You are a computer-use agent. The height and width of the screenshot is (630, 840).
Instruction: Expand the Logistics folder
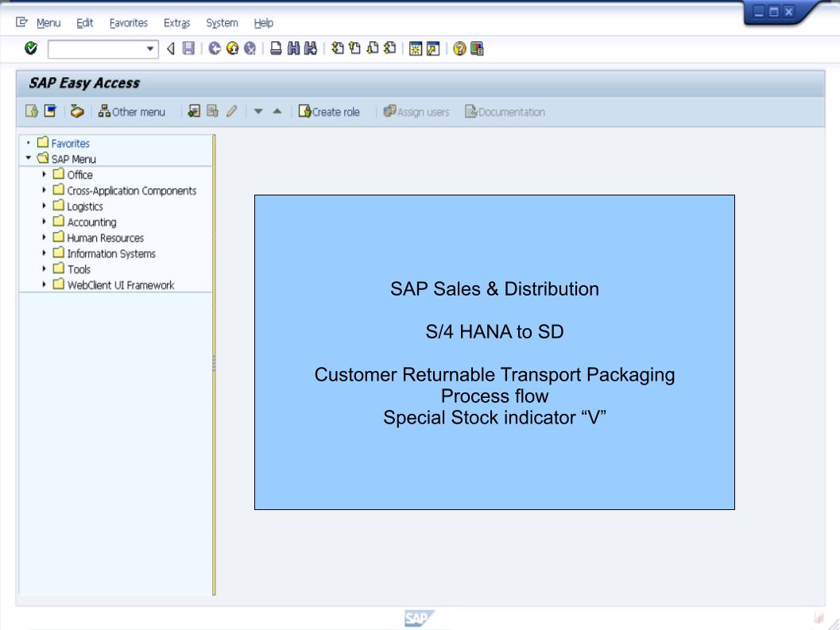point(44,206)
